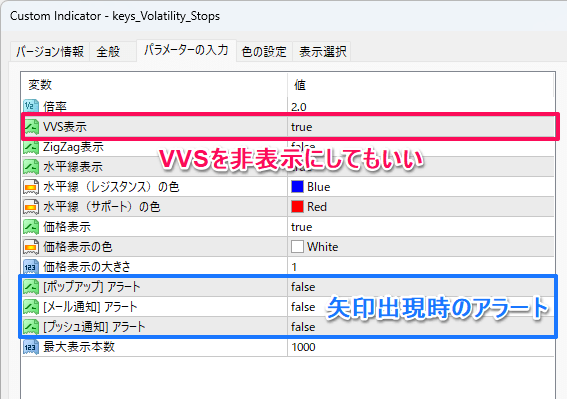This screenshot has height=399, width=567.
Task: Change the false value of [ポップアップ] アラート
Action: pos(303,287)
